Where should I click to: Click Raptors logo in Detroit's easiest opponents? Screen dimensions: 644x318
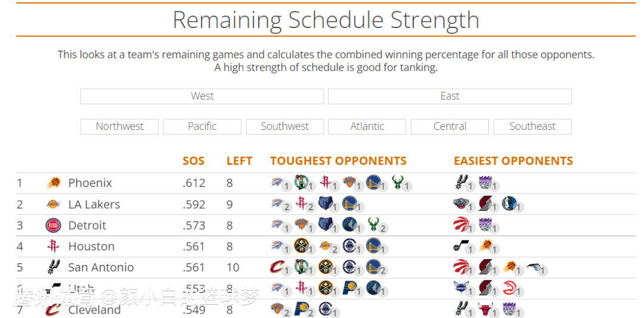click(x=461, y=225)
